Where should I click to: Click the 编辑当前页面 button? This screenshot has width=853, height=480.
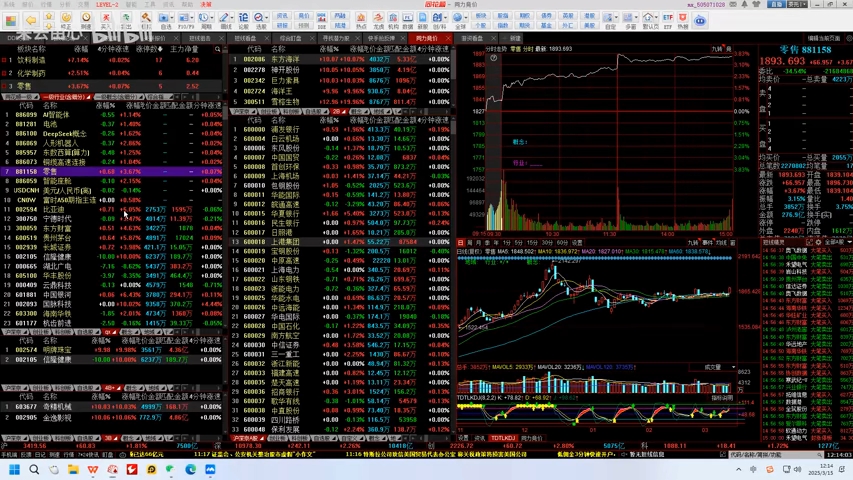pos(824,38)
